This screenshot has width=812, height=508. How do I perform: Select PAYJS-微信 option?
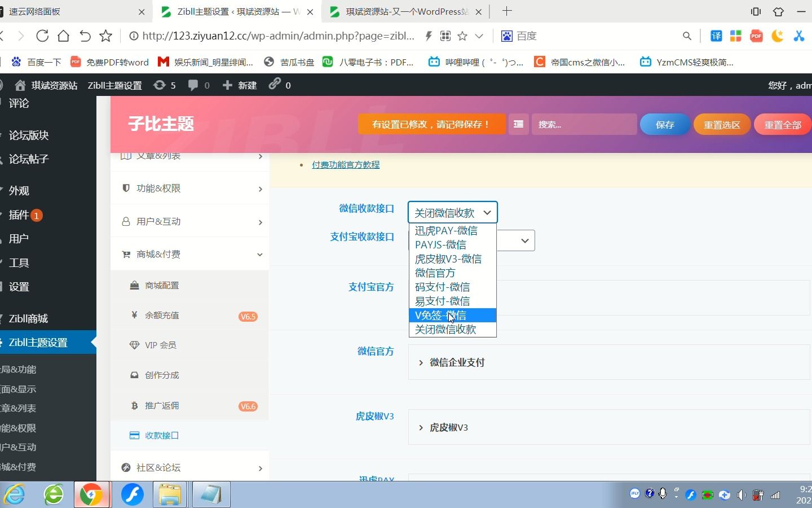pyautogui.click(x=453, y=245)
